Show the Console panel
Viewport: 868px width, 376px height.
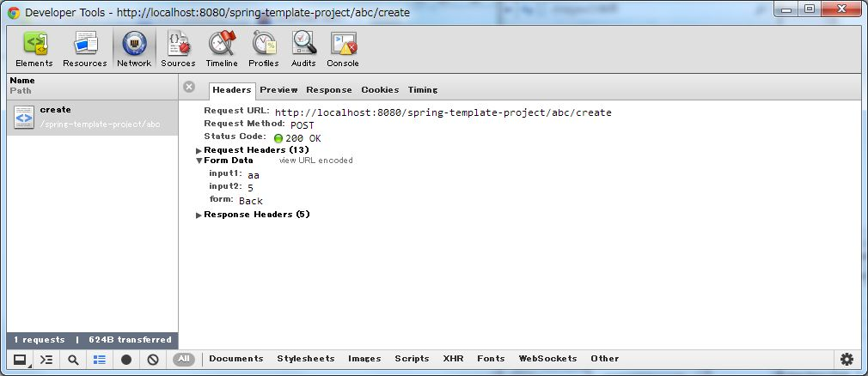pyautogui.click(x=343, y=49)
